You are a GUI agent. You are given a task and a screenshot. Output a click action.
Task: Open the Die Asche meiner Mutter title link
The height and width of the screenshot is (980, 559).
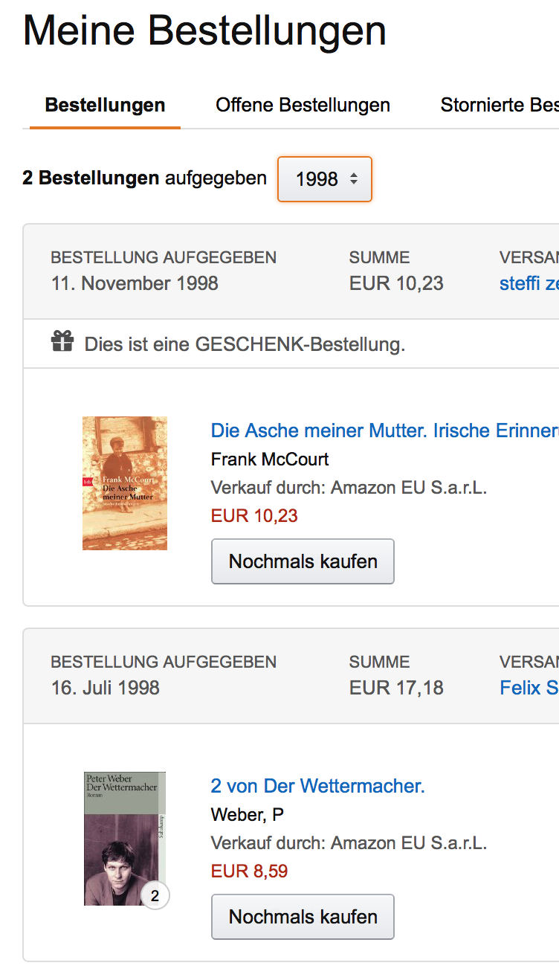384,431
